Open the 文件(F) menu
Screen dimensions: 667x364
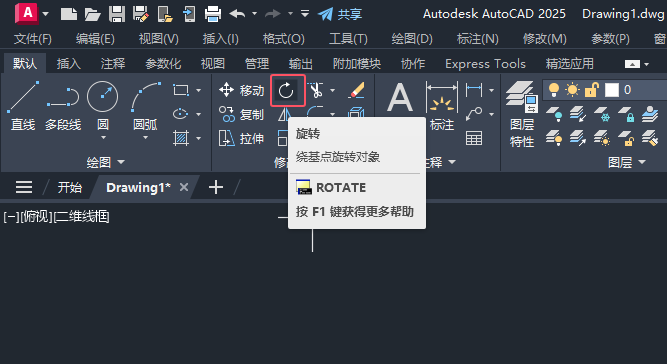(33, 39)
